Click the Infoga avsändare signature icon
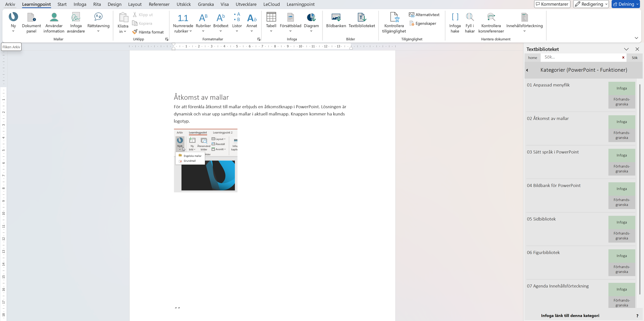The image size is (644, 321). (x=76, y=17)
